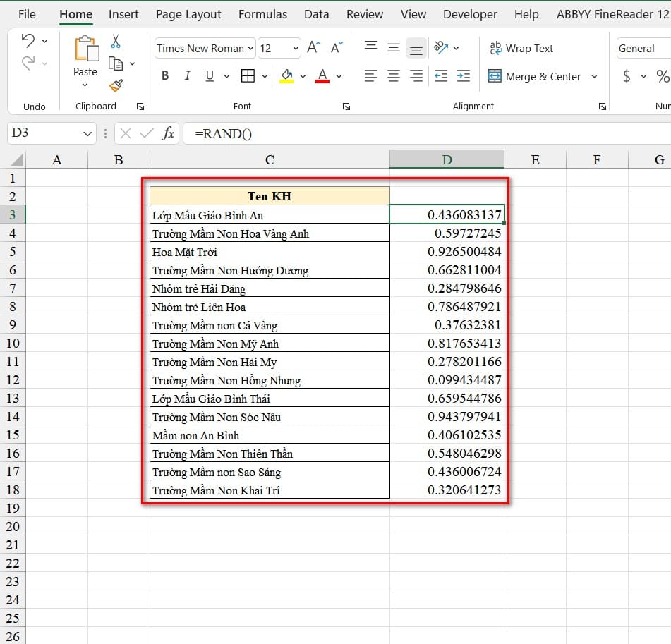Toggle Wrap Text on selected cell
The height and width of the screenshot is (644, 671).
521,48
